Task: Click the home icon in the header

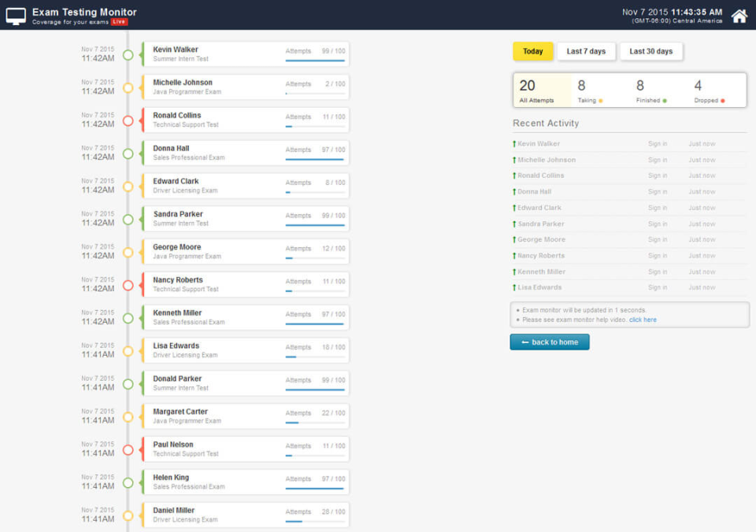Action: pyautogui.click(x=739, y=15)
